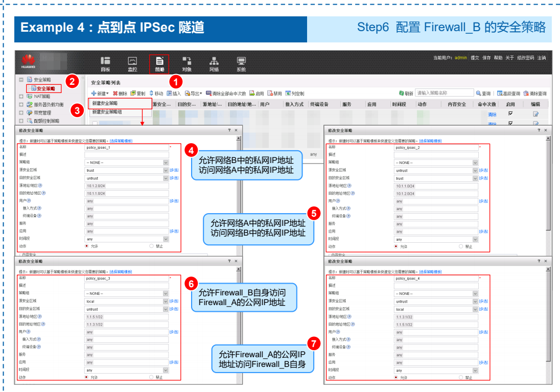Click the 请输入策略名称 search field
Image resolution: width=560 pixels, height=392 pixels.
[444, 93]
